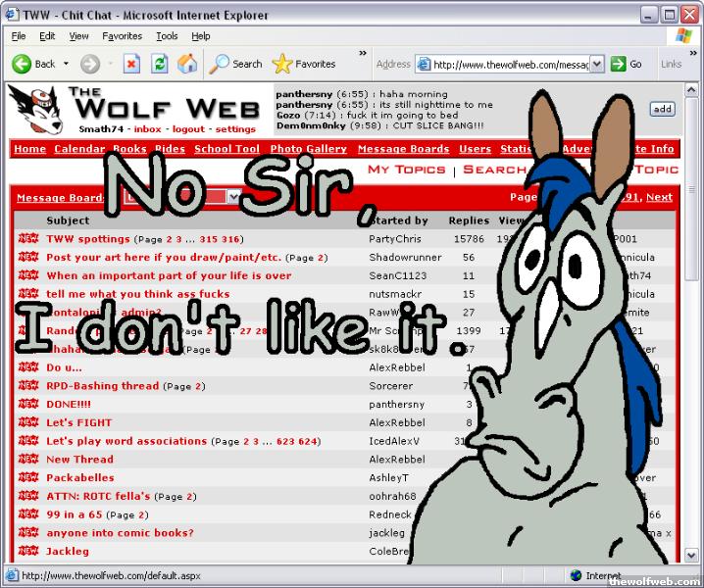Open the File menu
The height and width of the screenshot is (588, 704).
[x=19, y=36]
